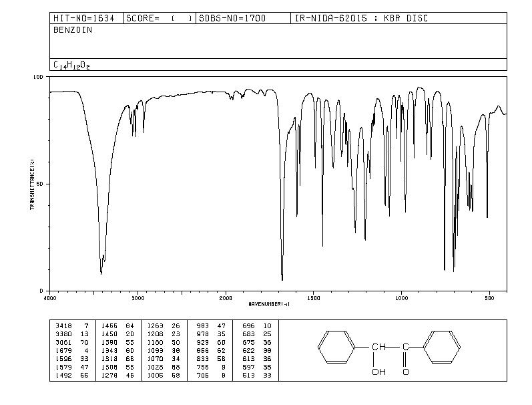Select peak table entry 1343
This screenshot has height=405, width=532.
point(109,351)
